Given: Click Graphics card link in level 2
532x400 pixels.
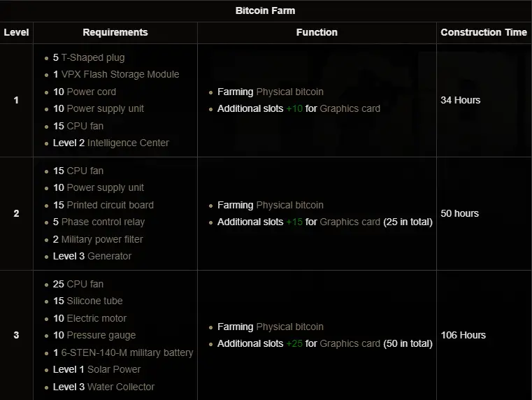Looking at the screenshot, I should click(350, 222).
